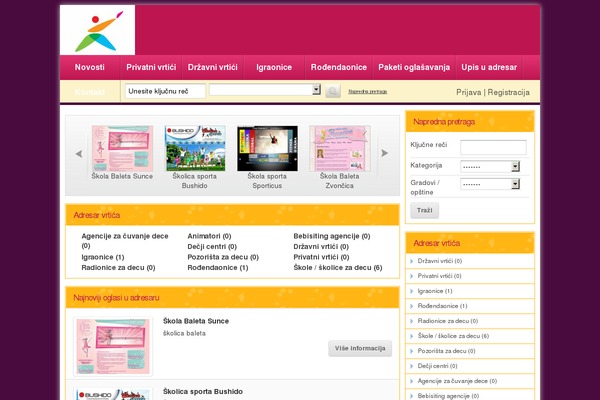Focus the 'Unesite ključnu reč' search field

click(165, 91)
